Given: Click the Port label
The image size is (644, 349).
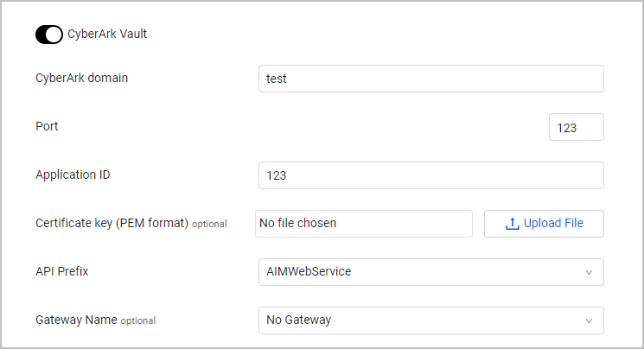Looking at the screenshot, I should [x=47, y=126].
